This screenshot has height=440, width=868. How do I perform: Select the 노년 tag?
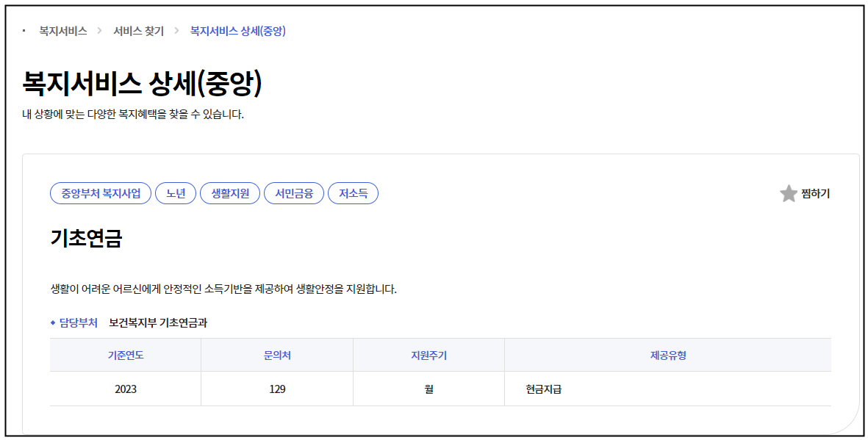click(176, 193)
